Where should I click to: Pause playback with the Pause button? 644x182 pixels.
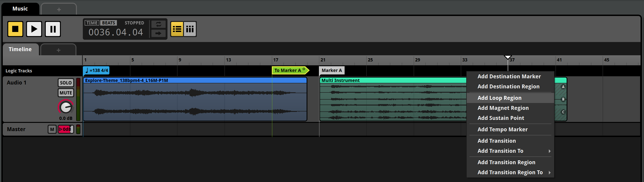tap(53, 29)
